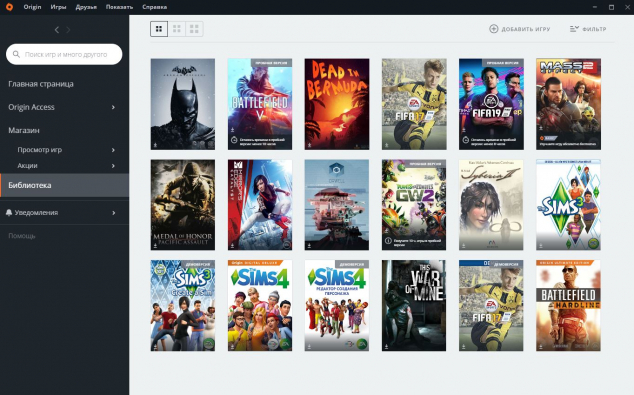Click download icon on Medal of Honor
The height and width of the screenshot is (395, 634).
tap(155, 245)
